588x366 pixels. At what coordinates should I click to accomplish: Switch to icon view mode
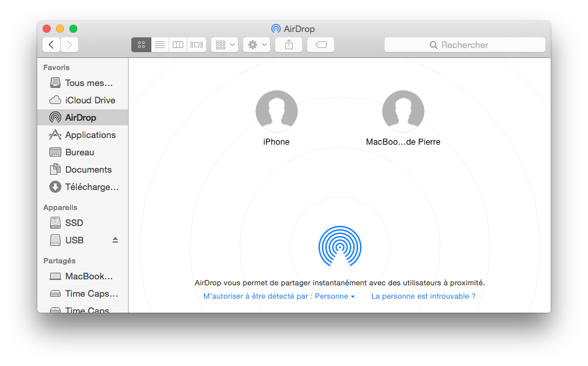click(141, 45)
